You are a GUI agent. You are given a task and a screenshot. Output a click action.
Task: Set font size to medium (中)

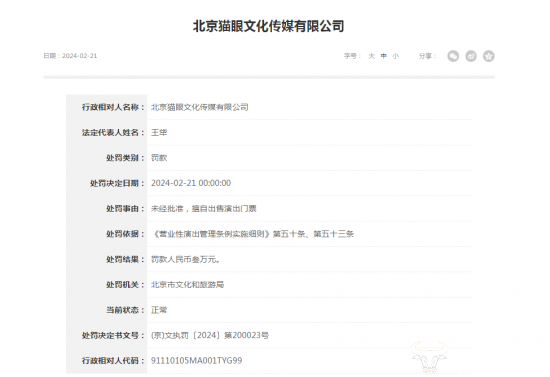pos(384,56)
